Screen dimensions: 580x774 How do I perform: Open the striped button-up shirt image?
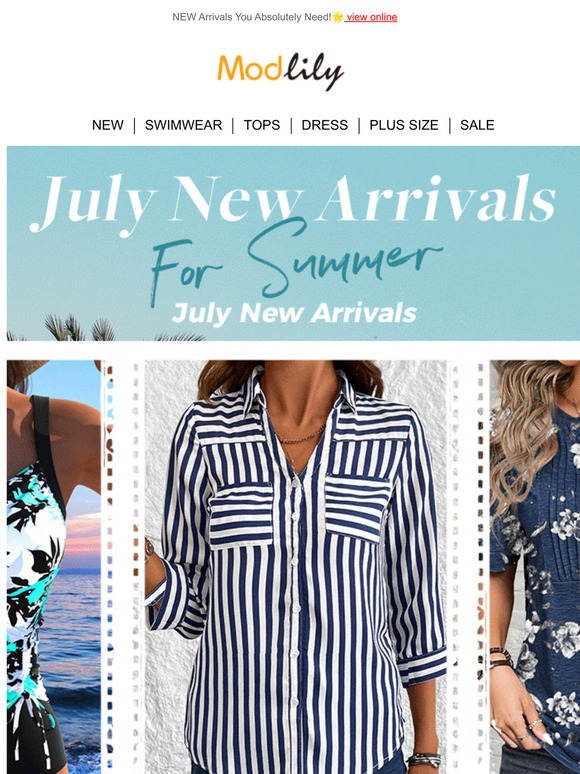pyautogui.click(x=296, y=567)
